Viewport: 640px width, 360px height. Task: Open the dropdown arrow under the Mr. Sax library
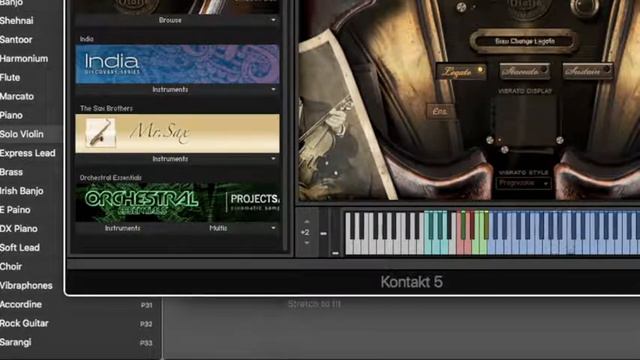click(x=273, y=159)
